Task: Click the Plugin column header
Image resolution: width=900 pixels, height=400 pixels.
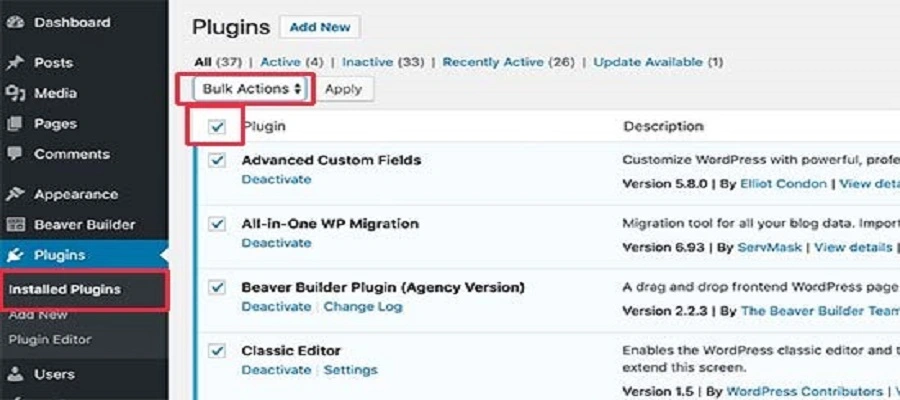Action: 263,126
